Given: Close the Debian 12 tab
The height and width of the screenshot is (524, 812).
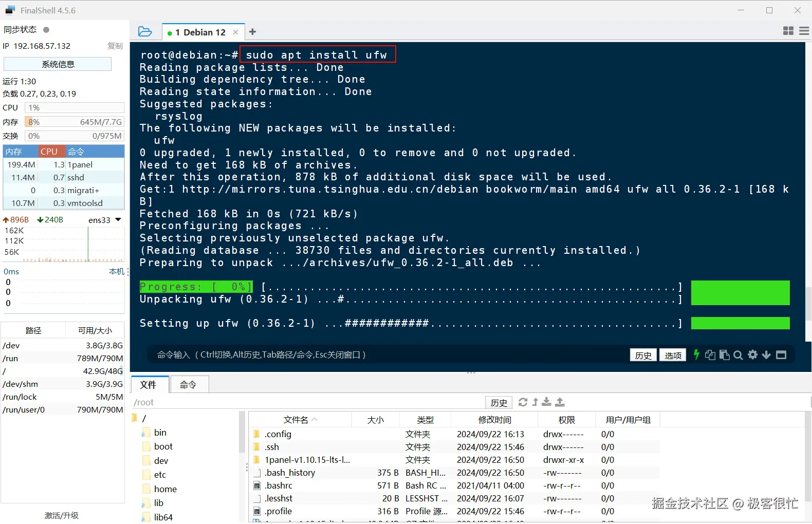Looking at the screenshot, I should point(235,32).
